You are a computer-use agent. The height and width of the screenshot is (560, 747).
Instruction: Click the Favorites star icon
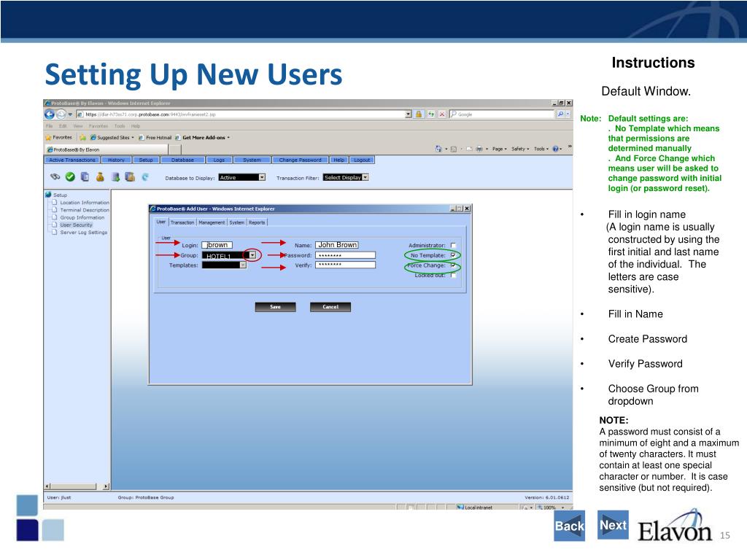[48, 138]
